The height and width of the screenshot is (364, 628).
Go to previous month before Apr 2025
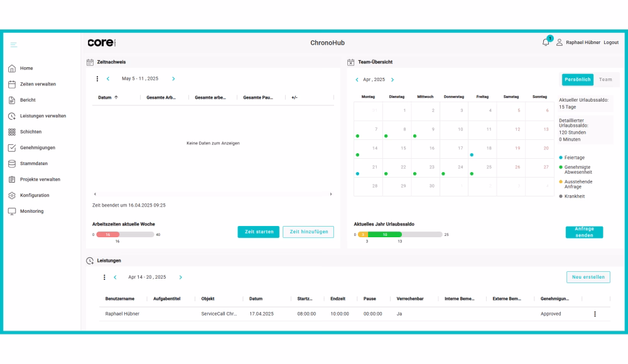click(357, 80)
